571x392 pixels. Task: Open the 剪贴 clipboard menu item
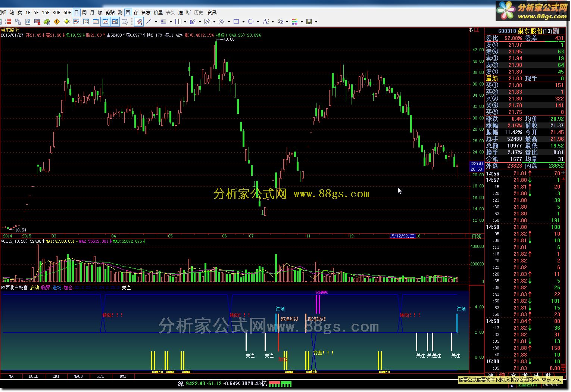[110, 12]
